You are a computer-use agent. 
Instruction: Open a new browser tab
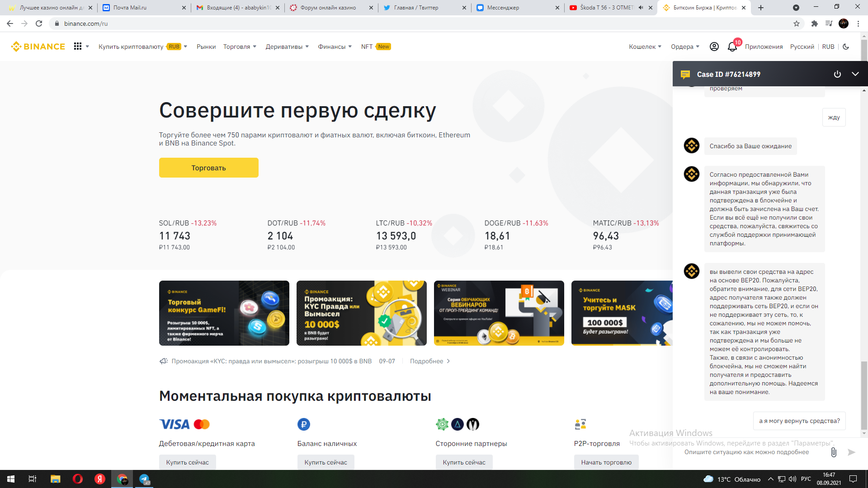tap(761, 8)
